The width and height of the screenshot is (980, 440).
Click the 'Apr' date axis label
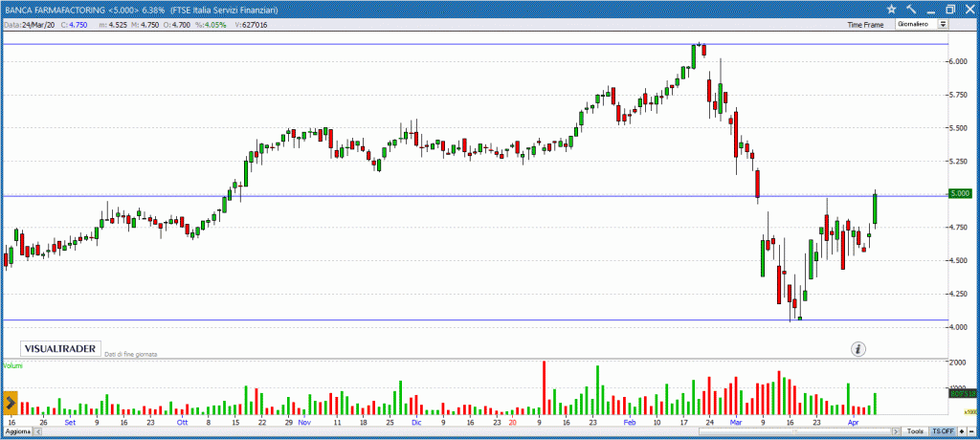(x=853, y=423)
